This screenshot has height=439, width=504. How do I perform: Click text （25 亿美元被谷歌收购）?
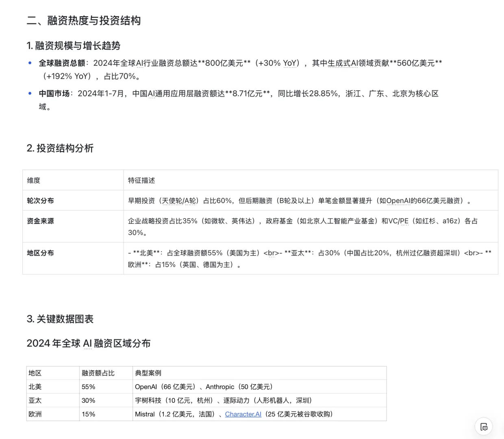299,414
